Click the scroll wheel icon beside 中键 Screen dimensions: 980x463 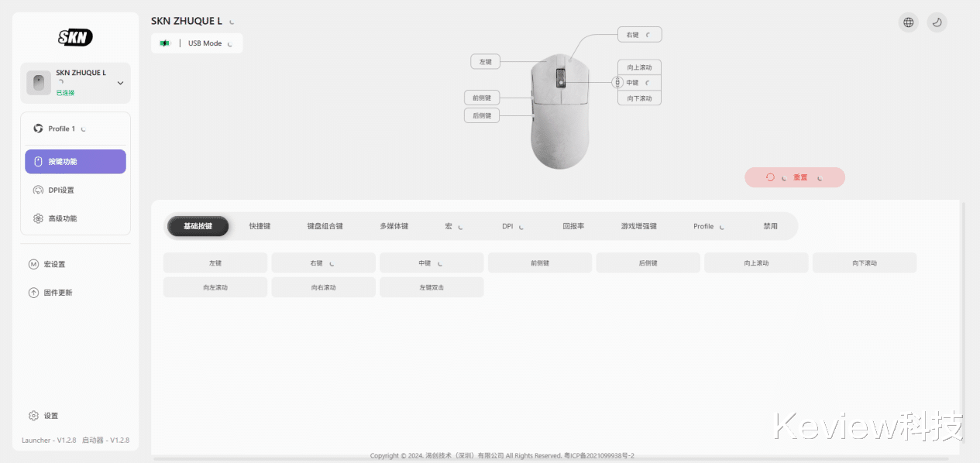coord(617,83)
